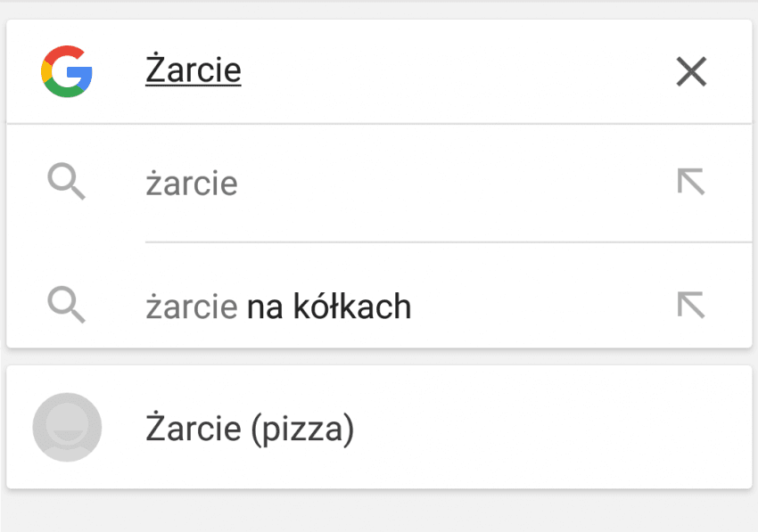Screen dimensions: 758x532
Task: Place cursor in the underlined Żarcie search text
Action: point(194,70)
